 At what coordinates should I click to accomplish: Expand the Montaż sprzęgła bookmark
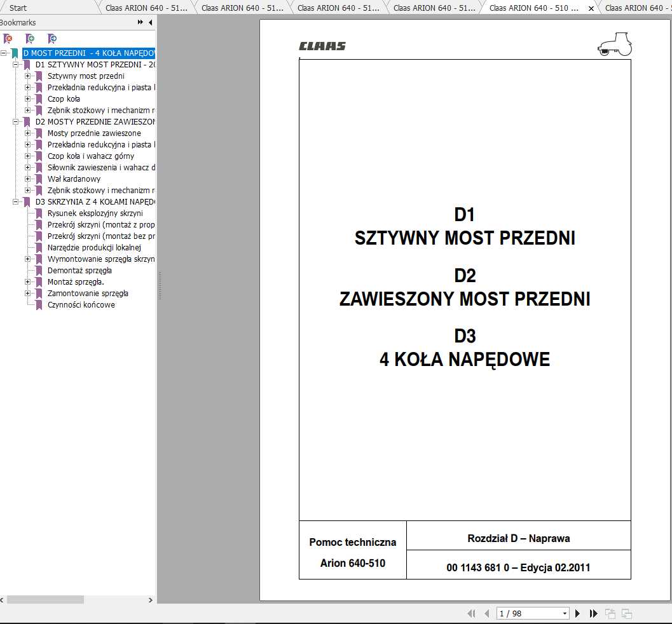27,281
